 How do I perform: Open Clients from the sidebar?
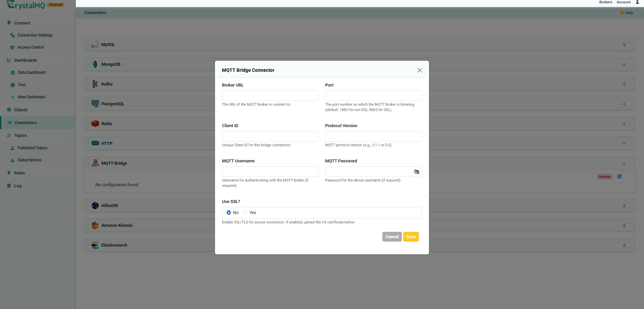tap(21, 110)
